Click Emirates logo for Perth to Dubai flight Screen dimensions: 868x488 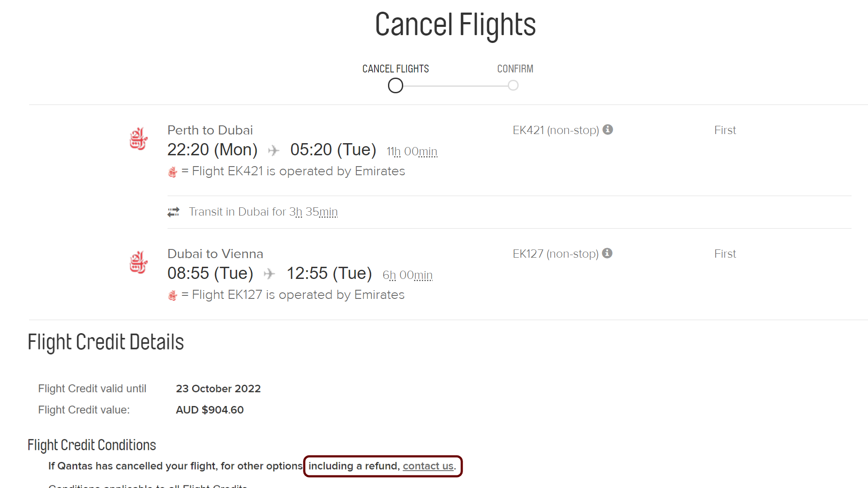138,139
